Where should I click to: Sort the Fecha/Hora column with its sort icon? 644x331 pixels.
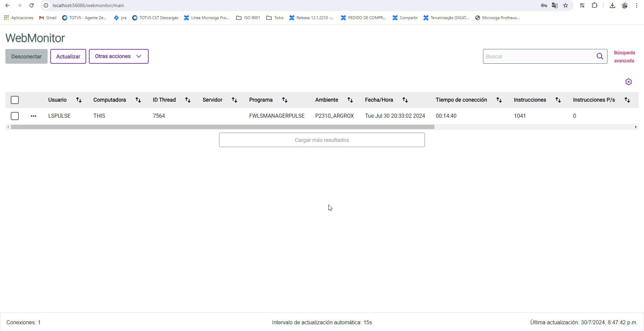(405, 100)
